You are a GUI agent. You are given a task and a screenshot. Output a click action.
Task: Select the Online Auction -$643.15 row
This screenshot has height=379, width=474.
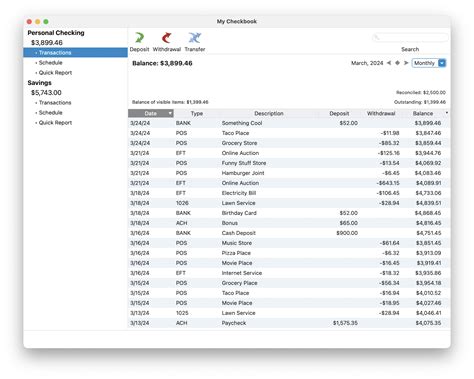tap(289, 183)
